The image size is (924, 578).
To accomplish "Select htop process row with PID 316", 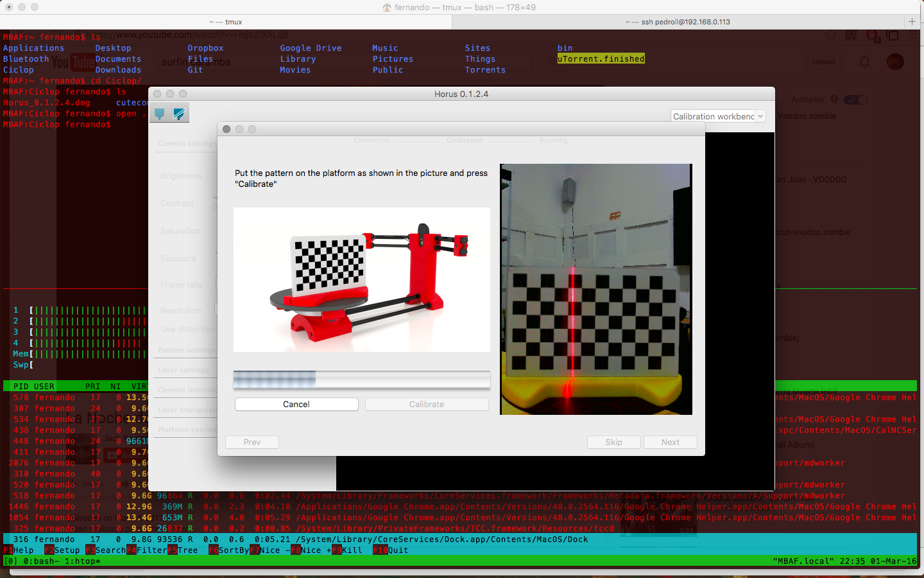I will pos(460,539).
